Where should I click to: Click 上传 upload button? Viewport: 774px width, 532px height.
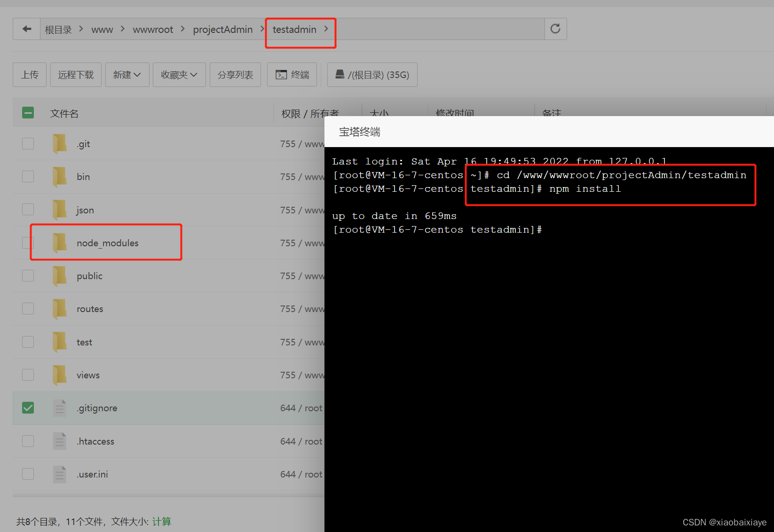point(30,75)
